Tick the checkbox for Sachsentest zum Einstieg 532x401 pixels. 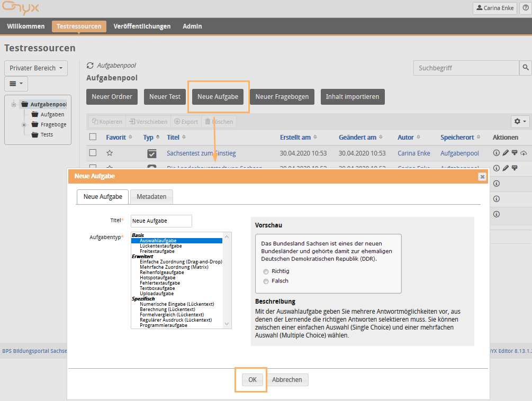click(x=93, y=153)
